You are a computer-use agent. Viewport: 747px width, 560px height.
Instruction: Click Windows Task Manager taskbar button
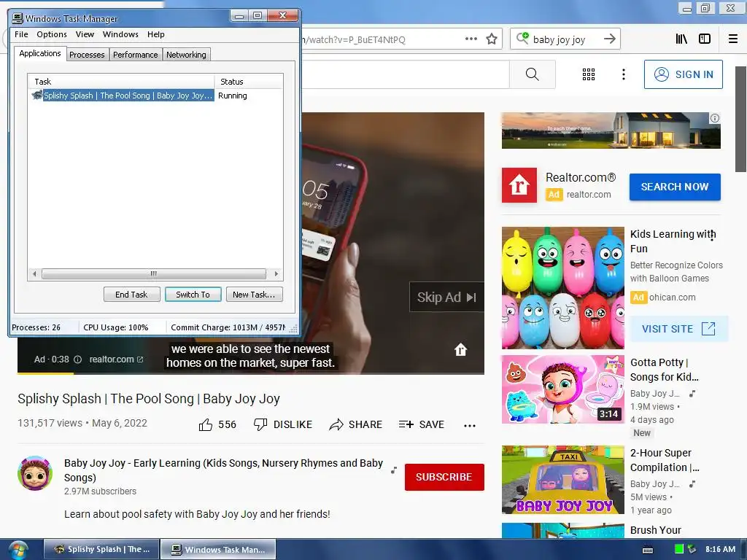click(217, 550)
